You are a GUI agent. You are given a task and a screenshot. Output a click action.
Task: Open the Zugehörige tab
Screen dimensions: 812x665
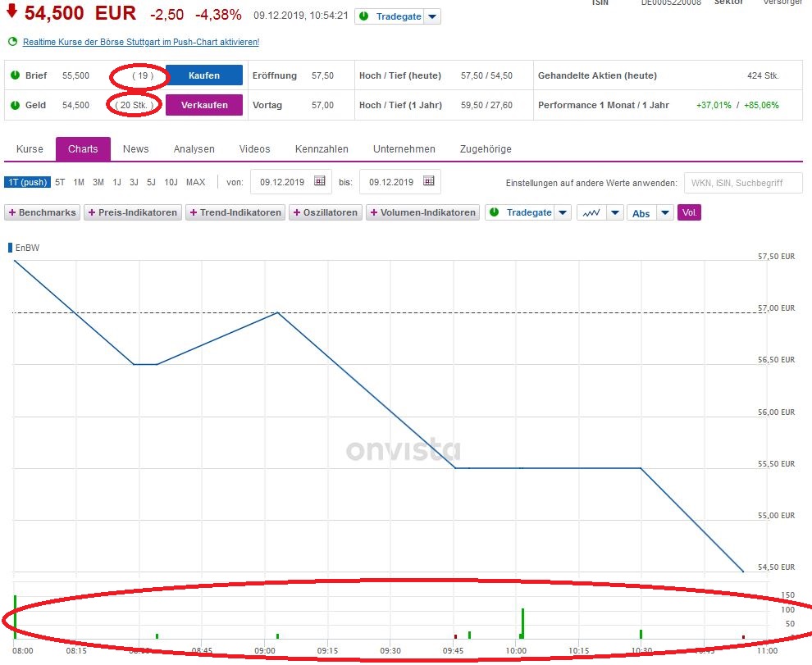[x=486, y=149]
